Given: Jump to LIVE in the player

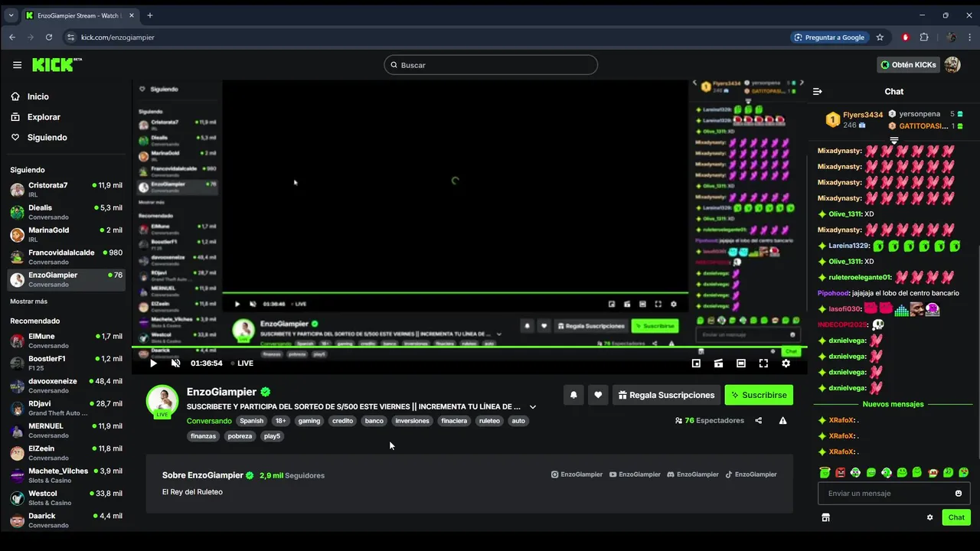Looking at the screenshot, I should click(243, 364).
